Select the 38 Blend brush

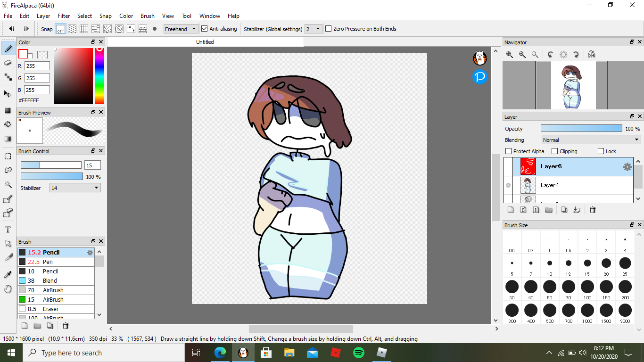click(x=56, y=280)
